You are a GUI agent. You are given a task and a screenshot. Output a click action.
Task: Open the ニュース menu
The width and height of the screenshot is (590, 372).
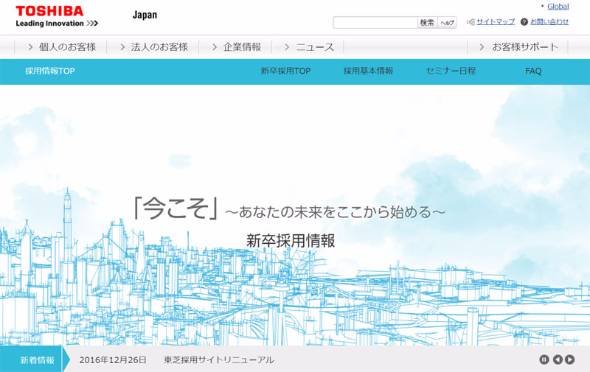point(309,47)
